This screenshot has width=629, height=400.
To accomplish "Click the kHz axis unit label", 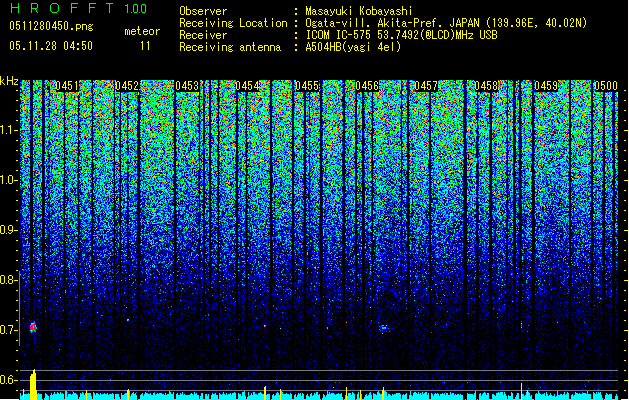I will (x=9, y=81).
